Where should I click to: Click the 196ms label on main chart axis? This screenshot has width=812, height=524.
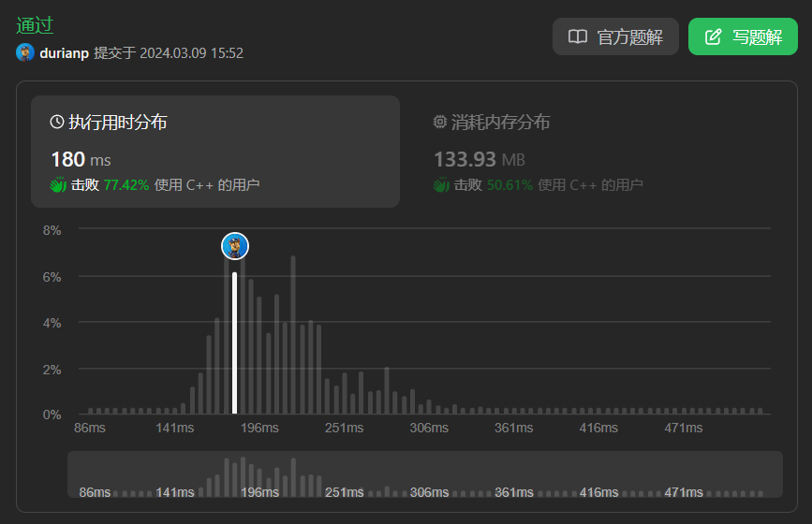point(259,428)
